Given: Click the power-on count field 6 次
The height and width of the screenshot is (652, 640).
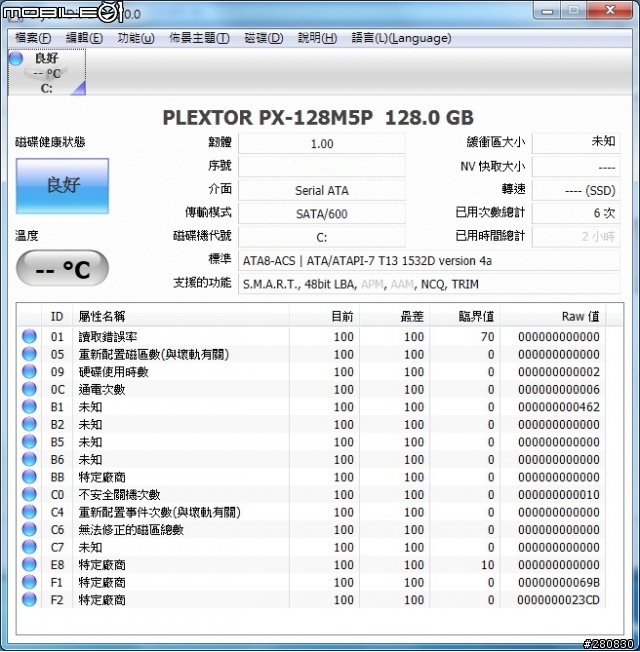Looking at the screenshot, I should pos(576,213).
